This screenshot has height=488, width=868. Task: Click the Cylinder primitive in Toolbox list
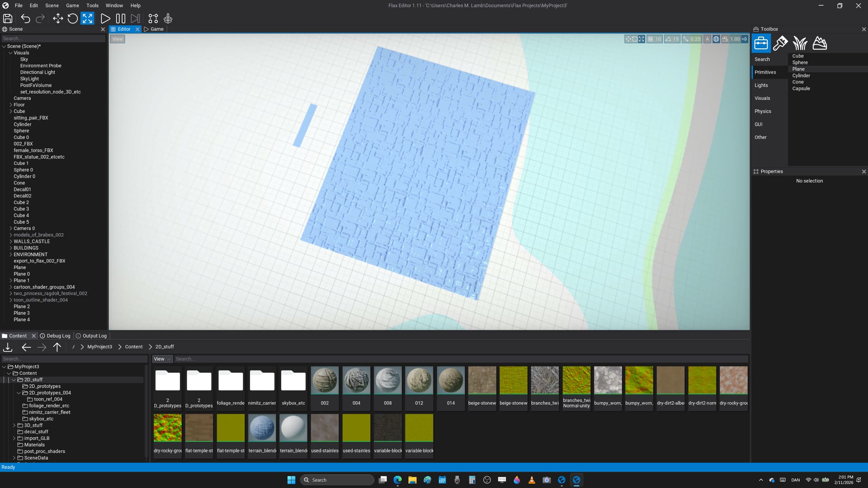click(801, 76)
